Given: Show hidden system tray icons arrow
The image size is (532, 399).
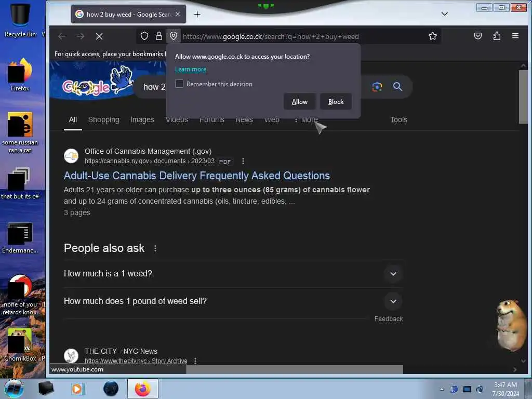Looking at the screenshot, I should 442,389.
